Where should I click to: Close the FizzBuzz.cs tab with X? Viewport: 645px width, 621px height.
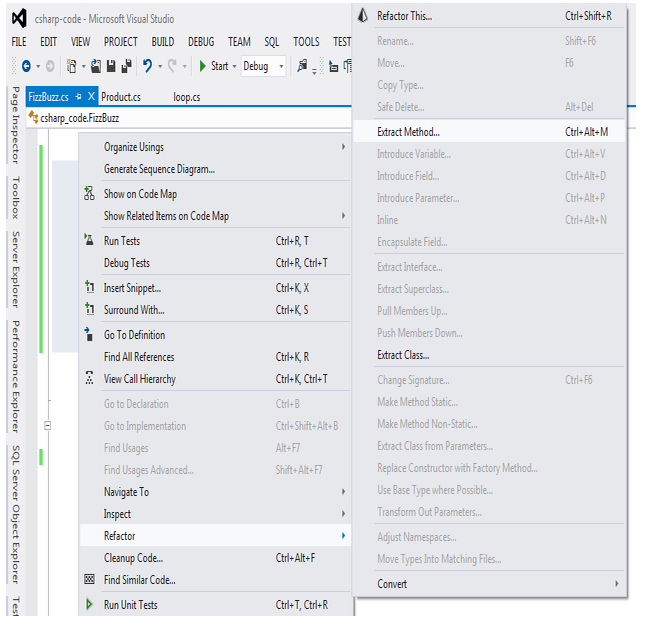point(91,97)
